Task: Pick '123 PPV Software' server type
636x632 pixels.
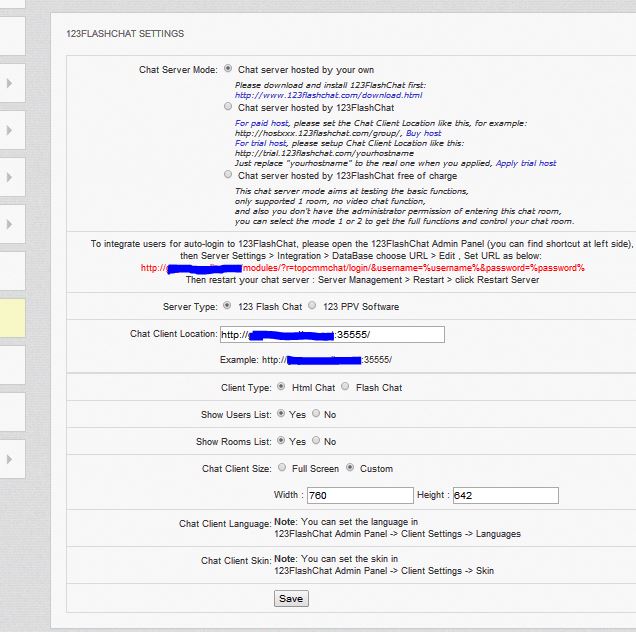Action: pos(313,306)
